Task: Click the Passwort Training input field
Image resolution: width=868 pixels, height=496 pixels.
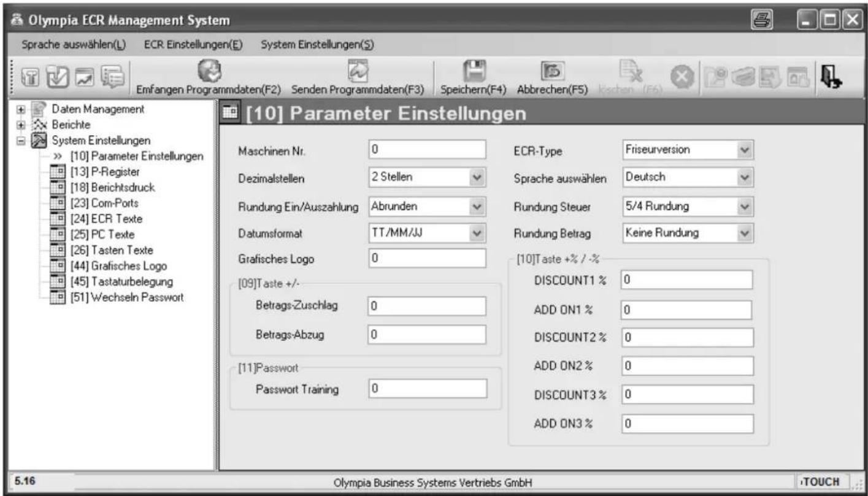Action: coord(427,389)
